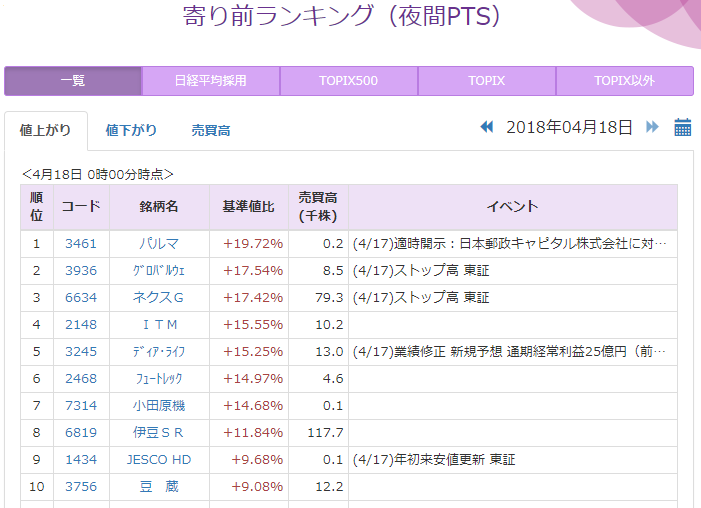This screenshot has height=508, width=701.
Task: Click the ストップ高 event in the 6634 row
Action: click(421, 298)
